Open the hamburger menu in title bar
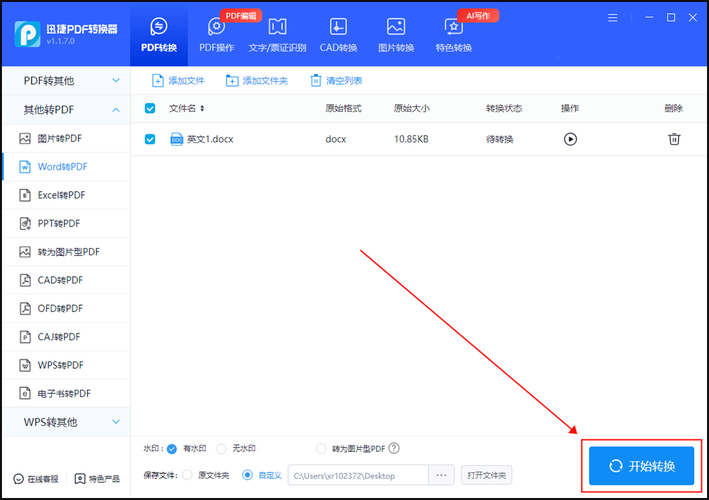Image resolution: width=709 pixels, height=500 pixels. [613, 18]
